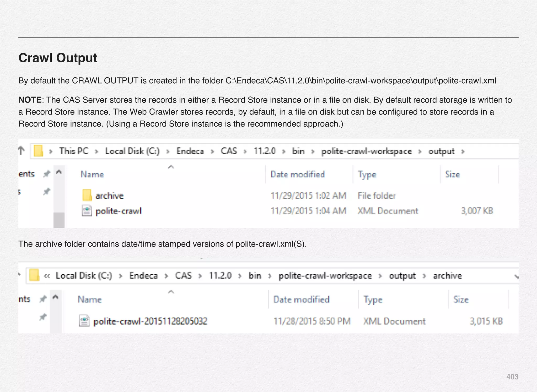
Task: Click 'Local Disk (C:)' breadcrumb in the output window
Action: (x=132, y=151)
